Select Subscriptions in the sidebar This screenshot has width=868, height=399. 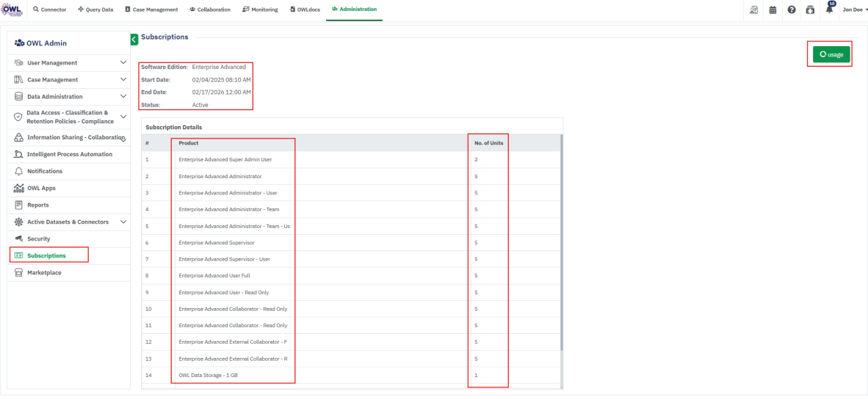46,256
